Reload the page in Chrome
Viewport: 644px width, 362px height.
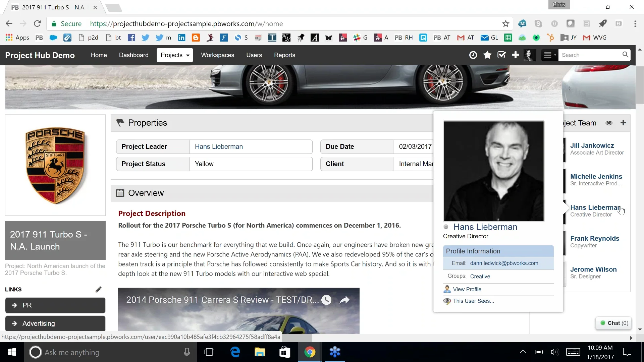[37, 24]
